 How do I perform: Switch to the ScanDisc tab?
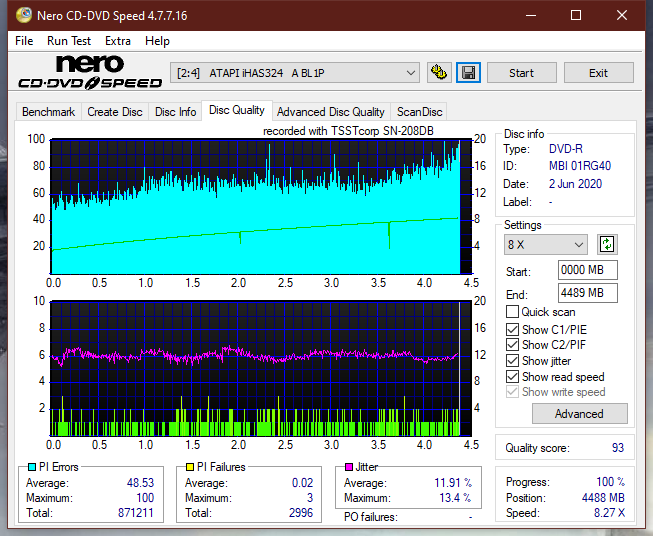(419, 112)
